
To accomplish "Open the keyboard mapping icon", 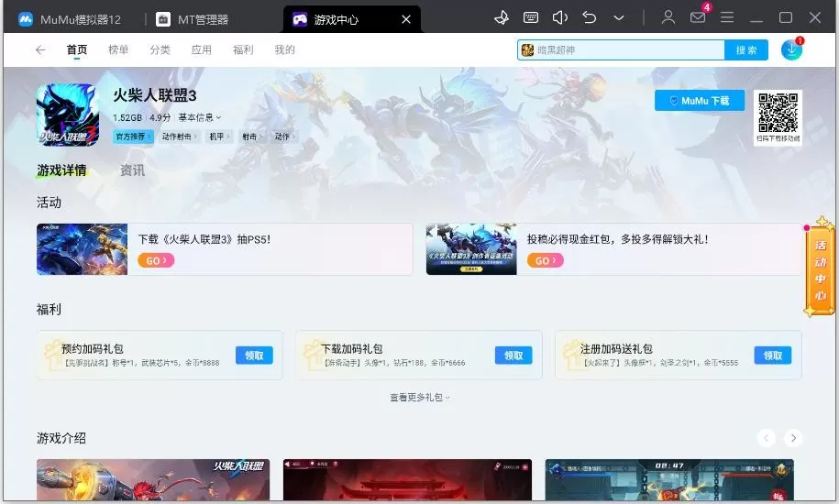I will click(531, 17).
